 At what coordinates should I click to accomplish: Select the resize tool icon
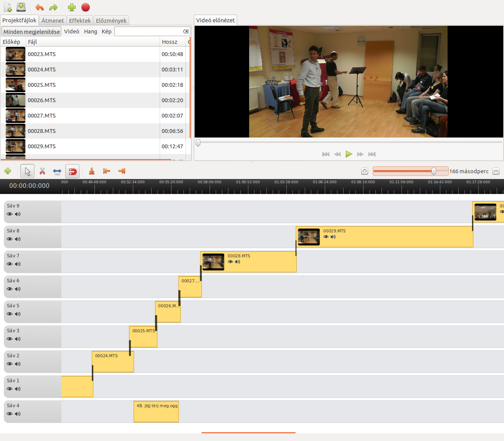tap(57, 171)
